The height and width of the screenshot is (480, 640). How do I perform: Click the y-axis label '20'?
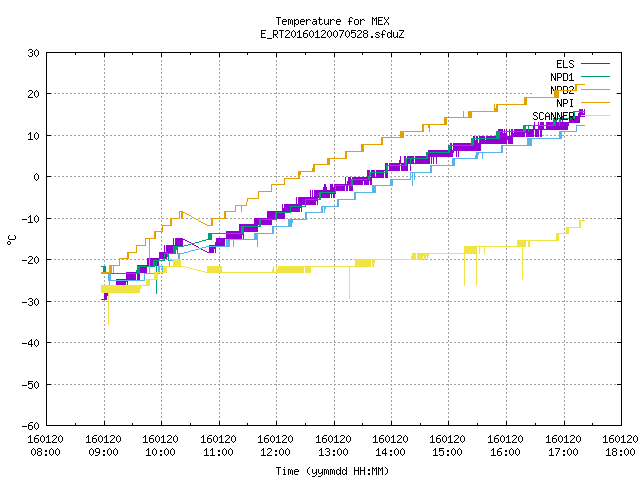pos(34,94)
